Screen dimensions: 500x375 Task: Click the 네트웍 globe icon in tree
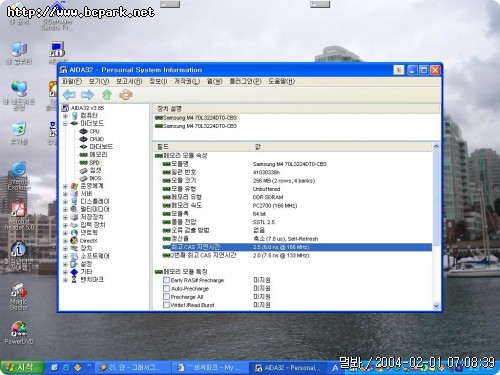[74, 233]
